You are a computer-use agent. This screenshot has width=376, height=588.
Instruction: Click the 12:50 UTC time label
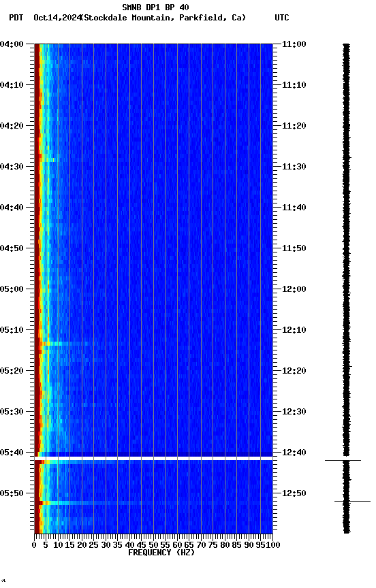294,493
